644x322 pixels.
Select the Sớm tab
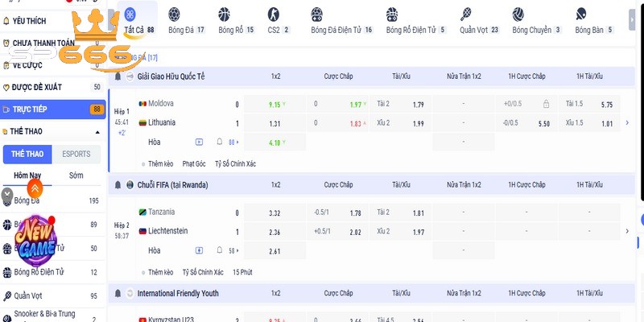coord(76,175)
